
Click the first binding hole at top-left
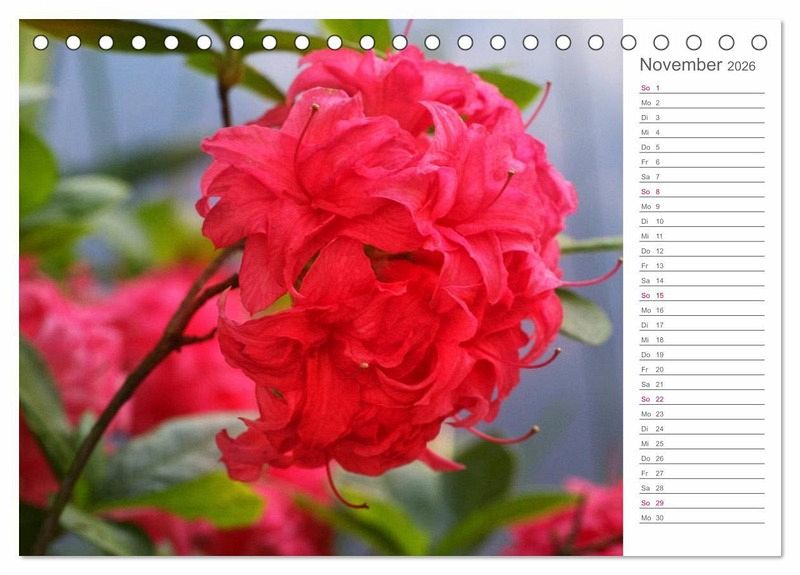tap(41, 42)
